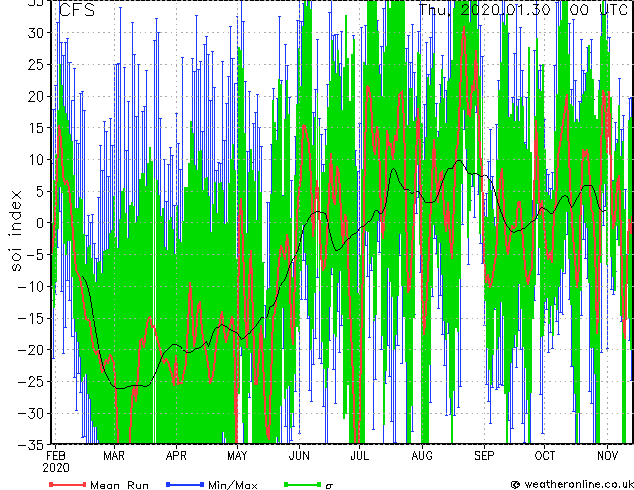Click the blue Min/Max legend line
The height and width of the screenshot is (490, 634).
click(x=185, y=484)
